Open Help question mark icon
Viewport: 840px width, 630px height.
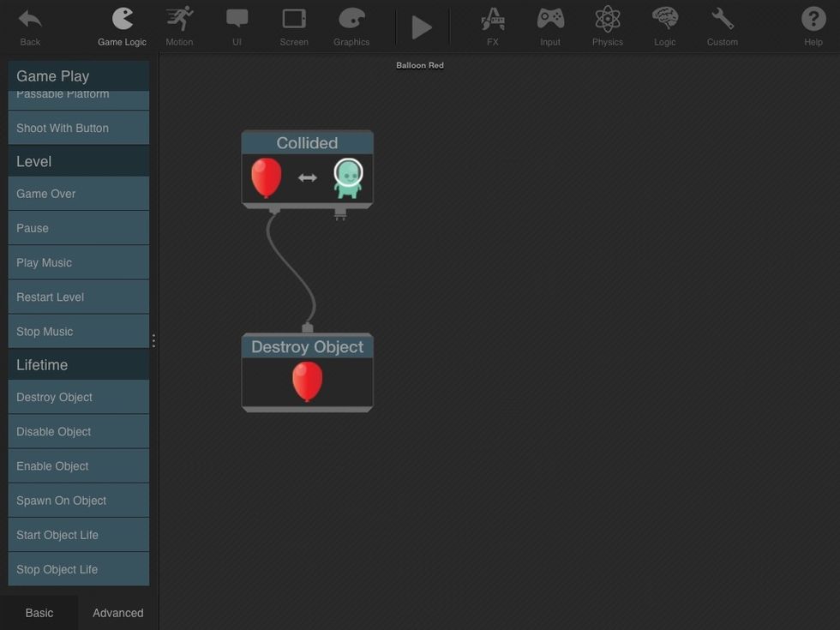[813, 20]
